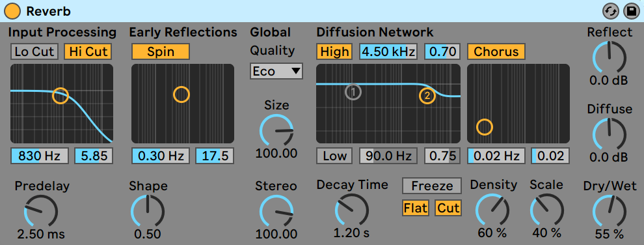
Task: Click the 0.0 dB Reflect value
Action: 610,80
